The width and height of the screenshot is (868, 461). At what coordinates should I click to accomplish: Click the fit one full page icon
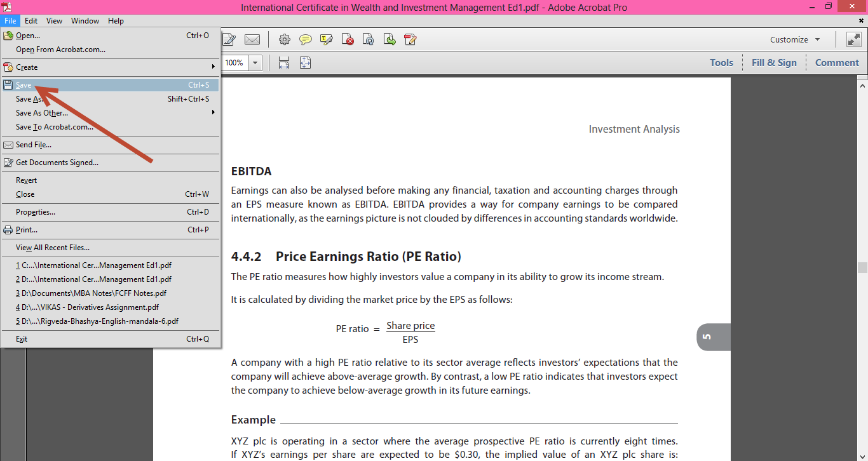point(306,63)
